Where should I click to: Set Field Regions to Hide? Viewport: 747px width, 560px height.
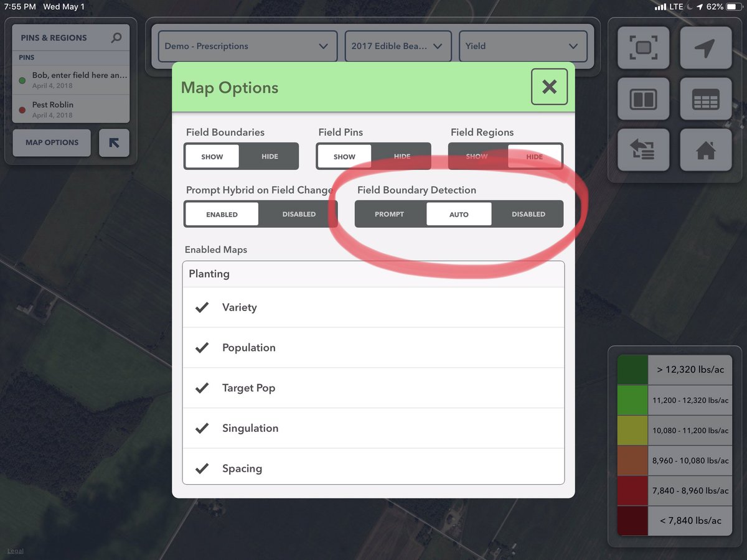pyautogui.click(x=535, y=157)
